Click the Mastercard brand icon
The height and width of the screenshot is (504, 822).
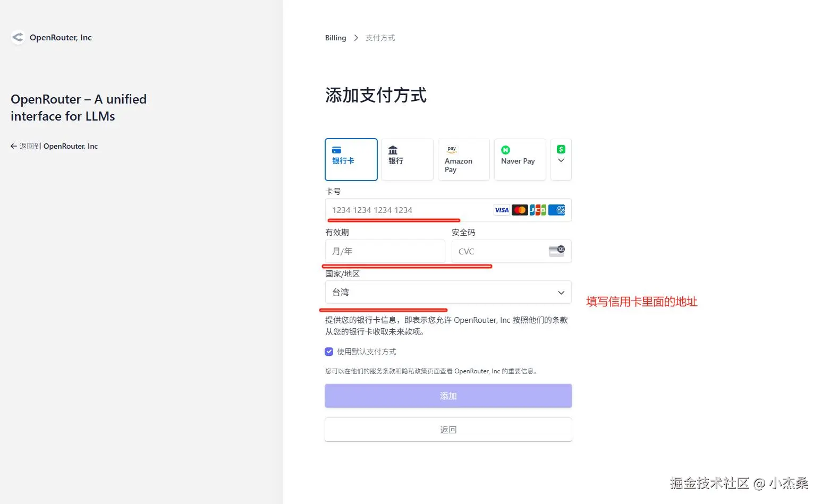(519, 210)
